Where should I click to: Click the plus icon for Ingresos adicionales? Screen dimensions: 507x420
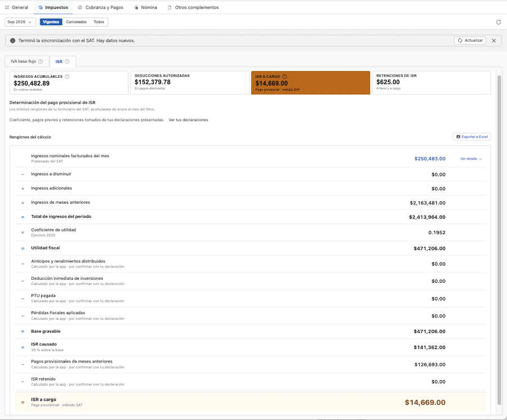click(x=23, y=189)
